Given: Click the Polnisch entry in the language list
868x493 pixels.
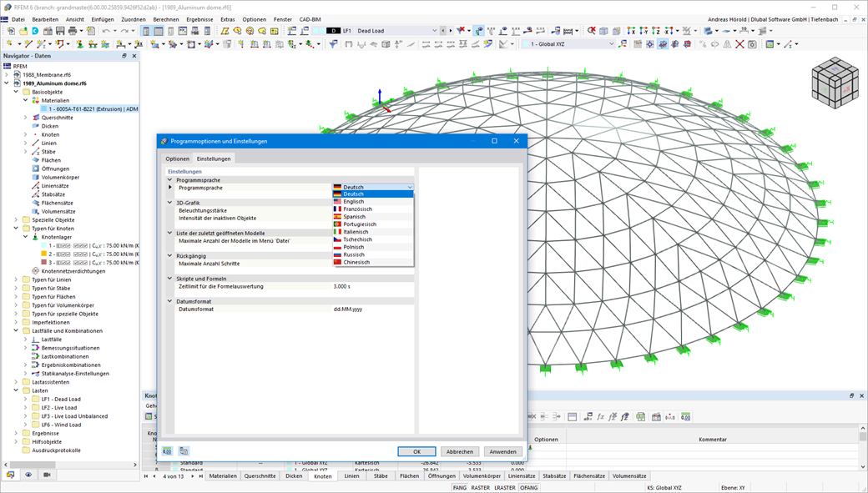Looking at the screenshot, I should click(373, 247).
